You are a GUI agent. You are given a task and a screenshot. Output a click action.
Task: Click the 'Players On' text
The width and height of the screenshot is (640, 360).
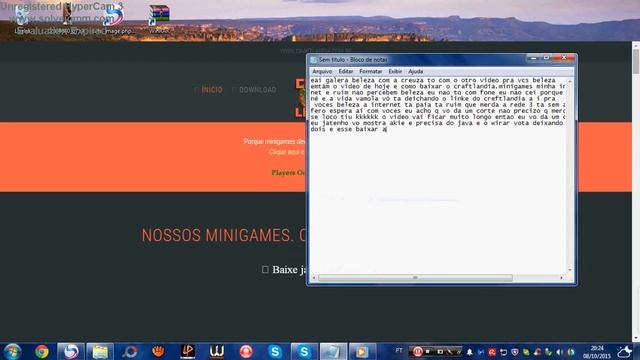click(289, 173)
